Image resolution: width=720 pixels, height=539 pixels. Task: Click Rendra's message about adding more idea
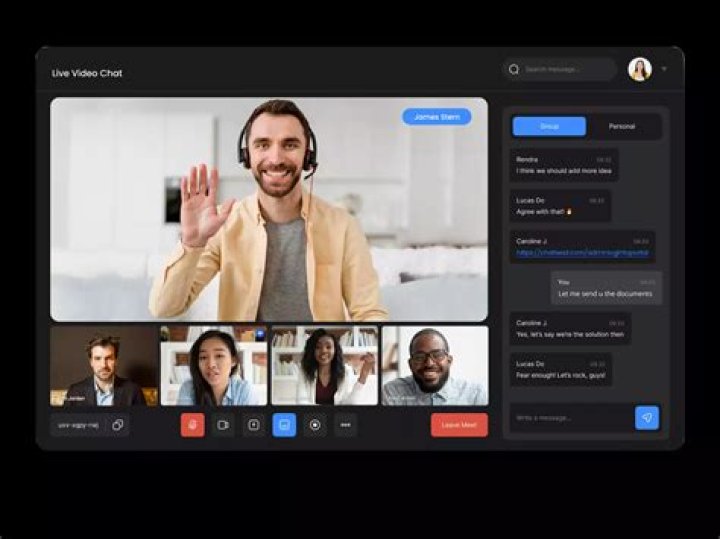click(564, 165)
